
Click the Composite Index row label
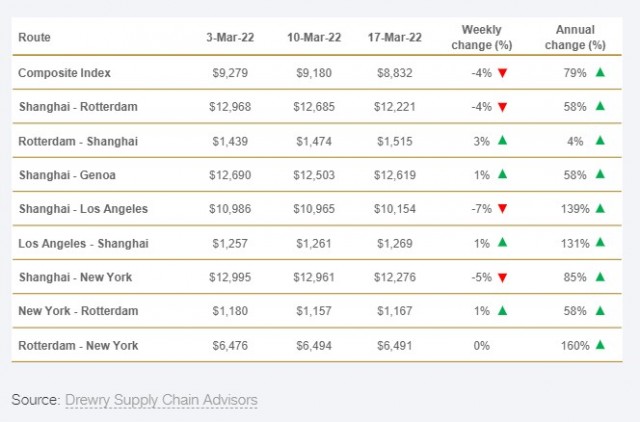(x=64, y=73)
